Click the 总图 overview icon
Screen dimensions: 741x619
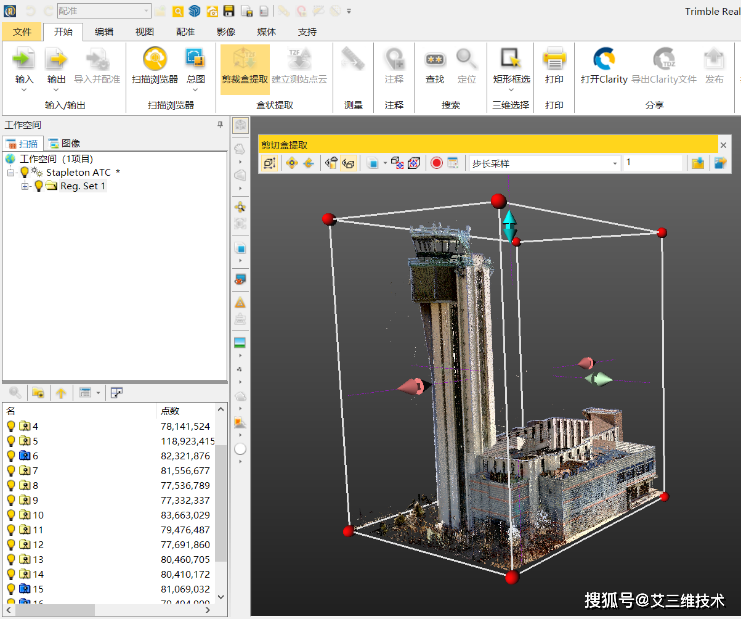pyautogui.click(x=195, y=60)
